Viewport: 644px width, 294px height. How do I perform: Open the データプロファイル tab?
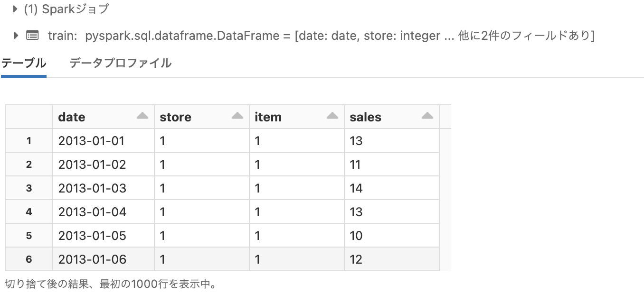click(120, 63)
